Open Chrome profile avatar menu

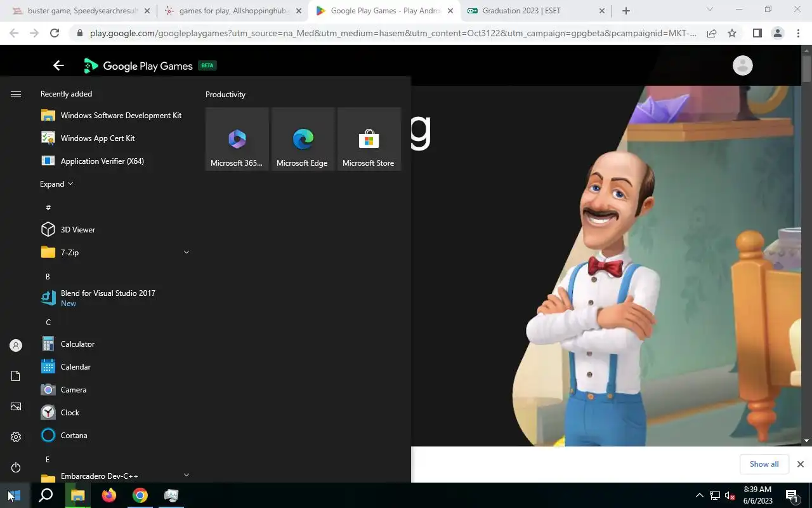778,33
